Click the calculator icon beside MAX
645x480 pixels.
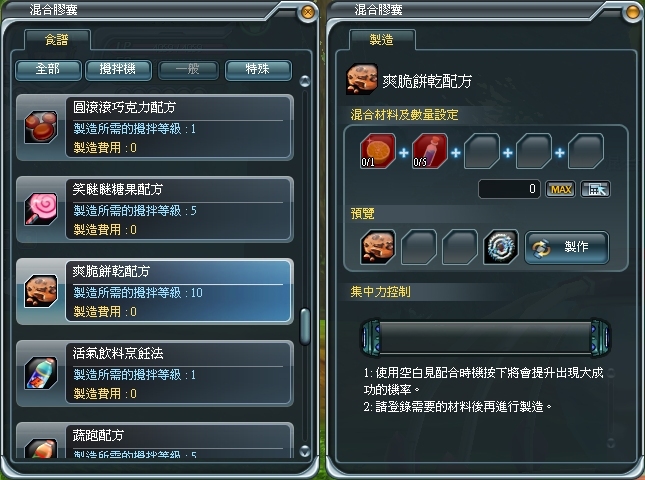[x=595, y=189]
